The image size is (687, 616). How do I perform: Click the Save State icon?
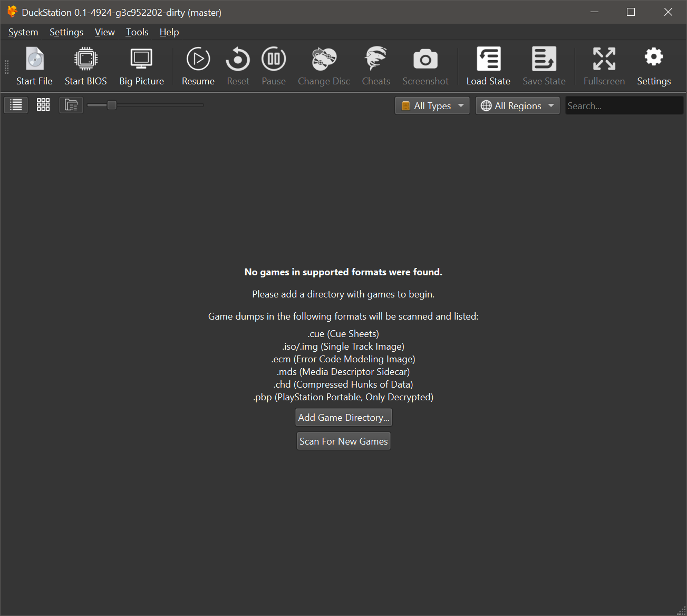[544, 59]
